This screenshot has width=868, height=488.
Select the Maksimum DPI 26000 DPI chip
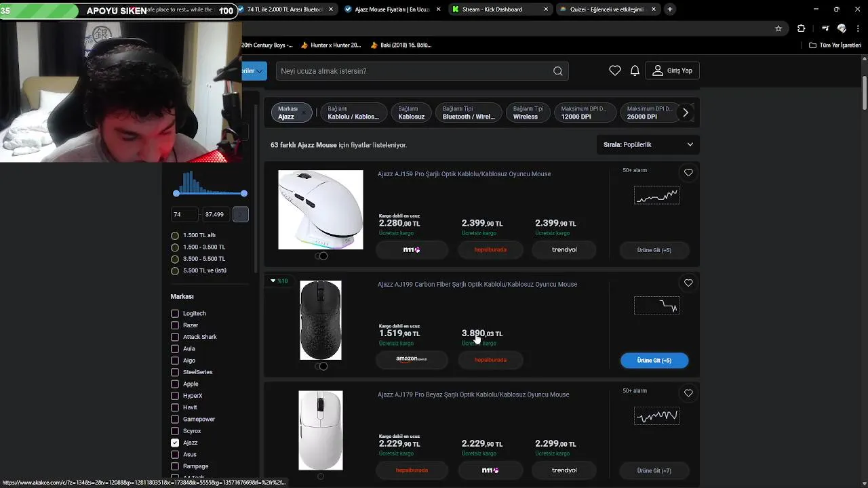pos(650,113)
